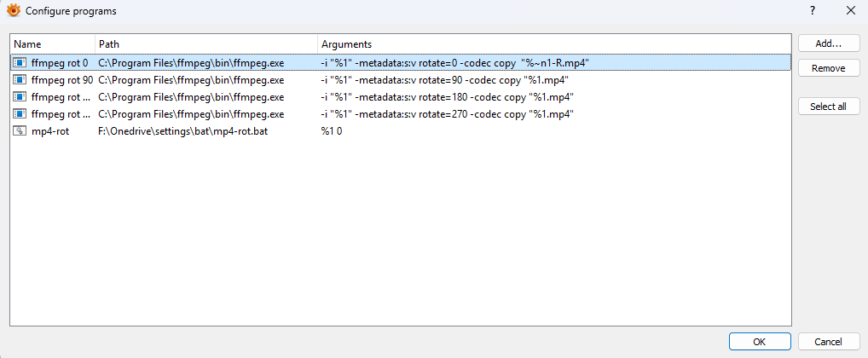The width and height of the screenshot is (868, 358).
Task: Click the ffmpeg rot 90 row icon
Action: tap(20, 79)
